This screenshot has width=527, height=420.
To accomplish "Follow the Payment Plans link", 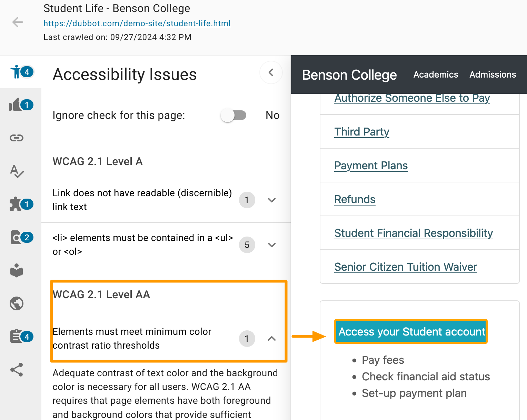I will tap(371, 166).
